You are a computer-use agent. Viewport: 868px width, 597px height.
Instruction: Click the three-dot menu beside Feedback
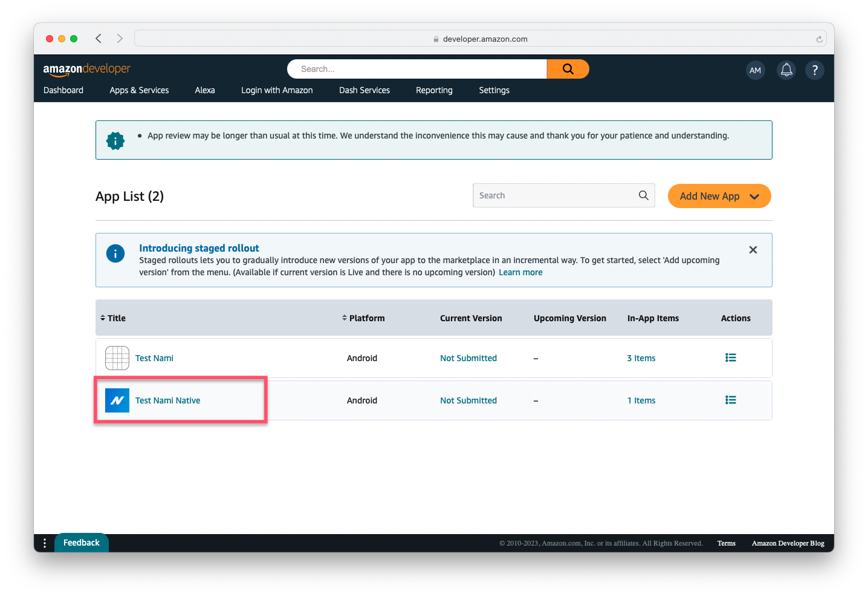(45, 543)
